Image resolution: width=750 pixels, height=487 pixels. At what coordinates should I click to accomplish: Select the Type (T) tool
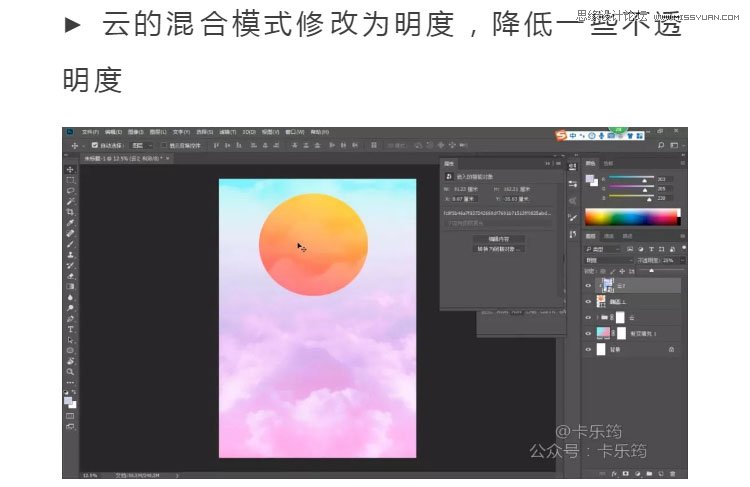70,328
